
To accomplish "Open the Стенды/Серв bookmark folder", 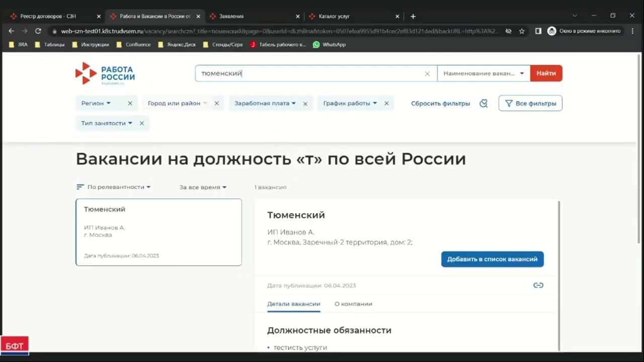I will tap(222, 44).
